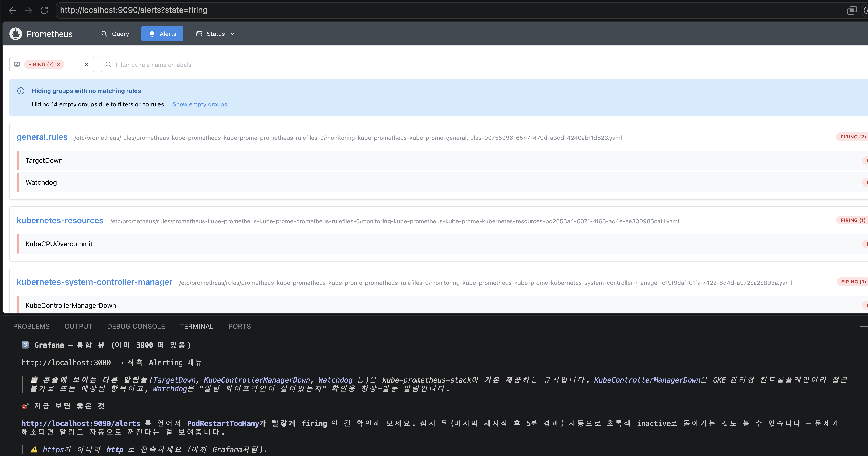This screenshot has width=868, height=456.
Task: Click the controller-manager yaml file path
Action: [486, 283]
